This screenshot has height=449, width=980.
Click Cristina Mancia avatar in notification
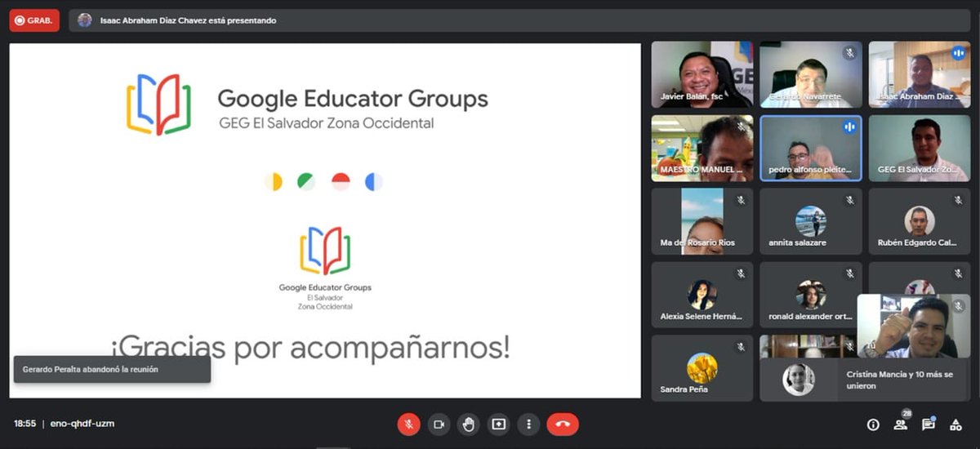pos(799,380)
